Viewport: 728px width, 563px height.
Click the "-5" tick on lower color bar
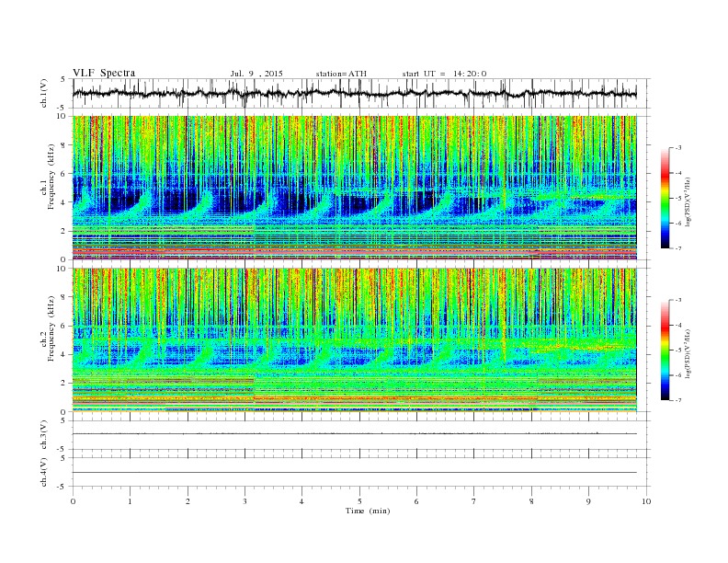(678, 350)
